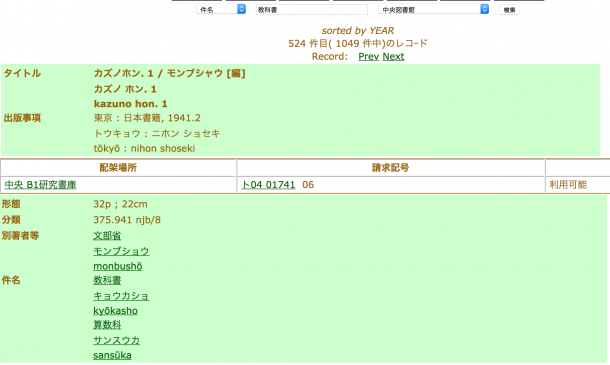Open the キョウカショ subject link

121,296
